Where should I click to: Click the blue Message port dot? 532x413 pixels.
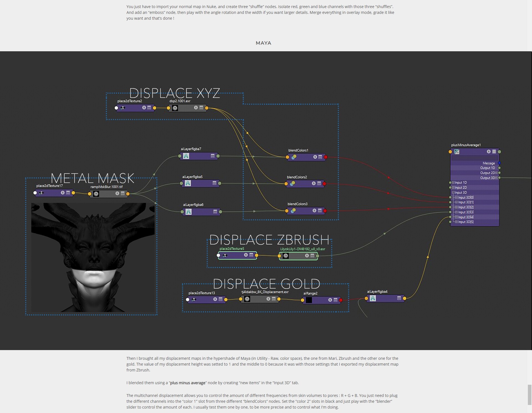pyautogui.click(x=499, y=163)
